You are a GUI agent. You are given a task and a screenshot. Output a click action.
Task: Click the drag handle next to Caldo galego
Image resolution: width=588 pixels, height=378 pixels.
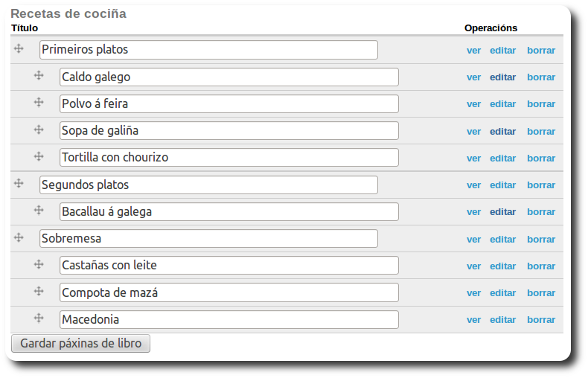39,76
